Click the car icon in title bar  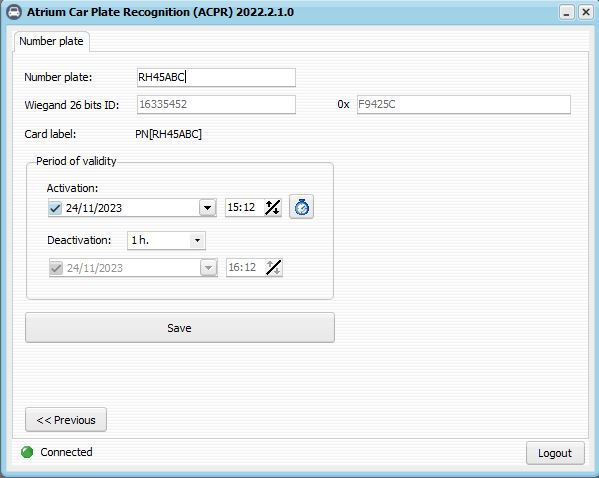point(14,12)
